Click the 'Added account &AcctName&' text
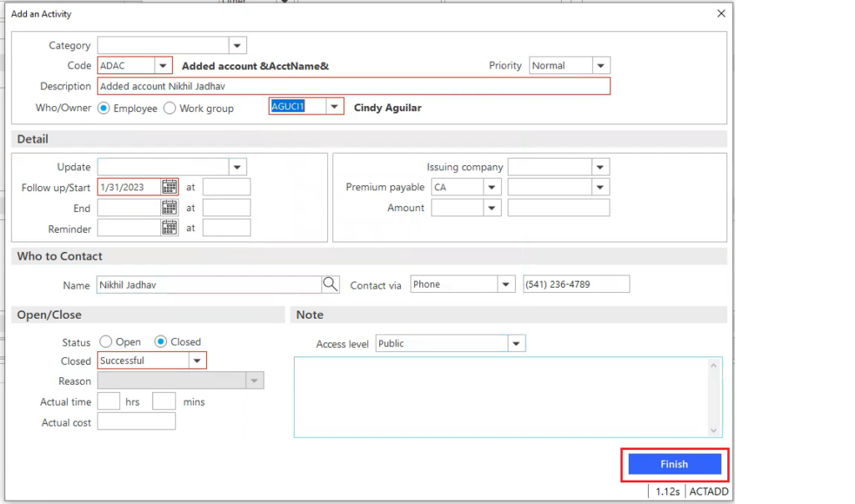The image size is (855, 504). (255, 66)
